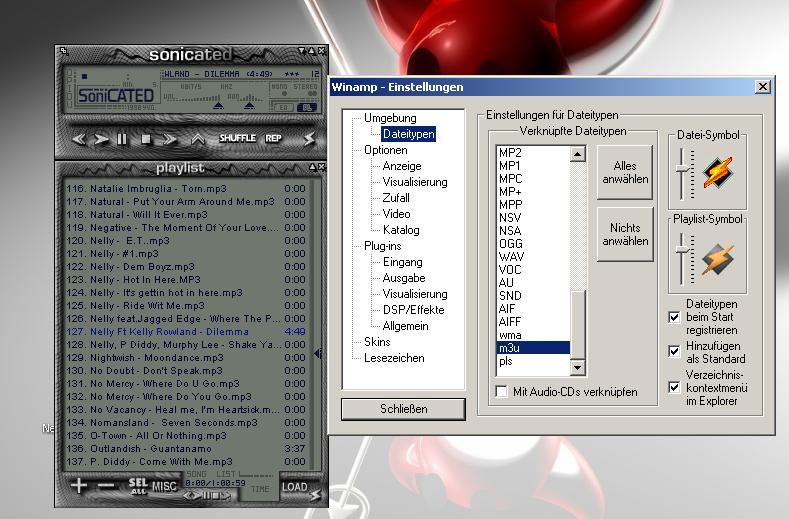This screenshot has height=519, width=789.
Task: Open the MISC menu in playlist
Action: point(164,486)
